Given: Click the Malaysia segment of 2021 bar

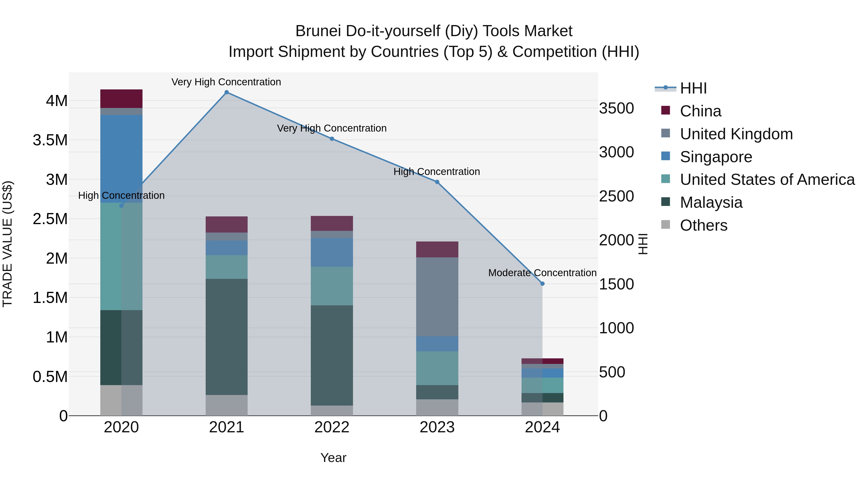Looking at the screenshot, I should tap(226, 337).
